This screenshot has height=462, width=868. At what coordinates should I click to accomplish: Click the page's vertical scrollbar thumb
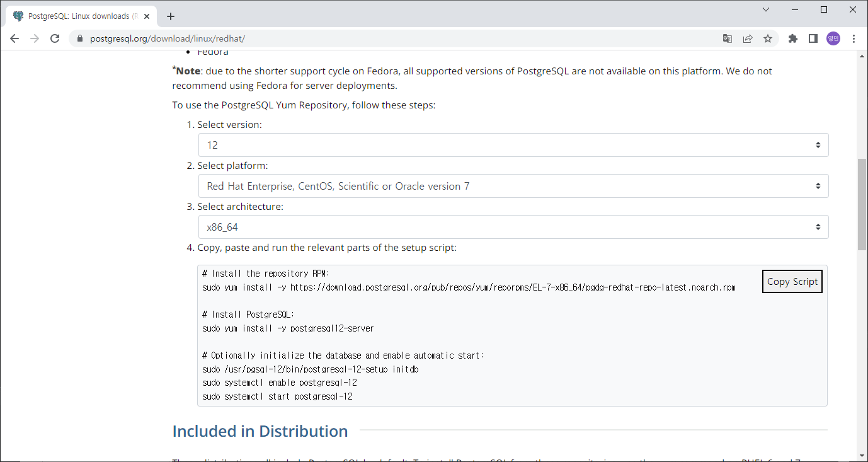pyautogui.click(x=862, y=205)
